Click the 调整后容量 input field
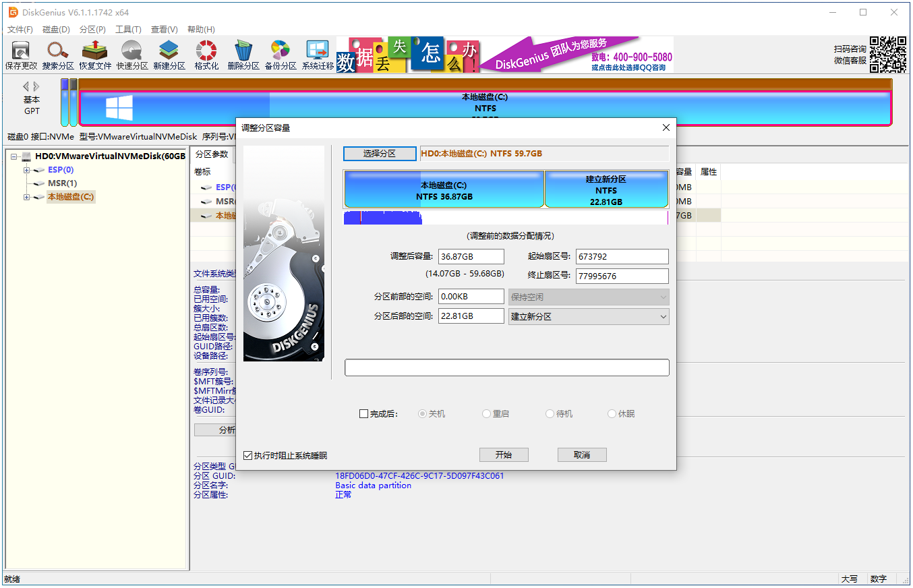The width and height of the screenshot is (913, 588). [471, 256]
